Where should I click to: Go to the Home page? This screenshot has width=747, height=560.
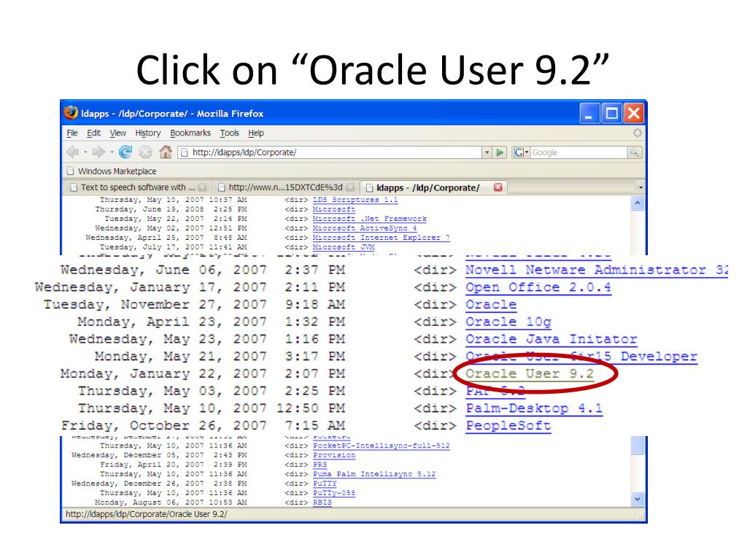(166, 152)
